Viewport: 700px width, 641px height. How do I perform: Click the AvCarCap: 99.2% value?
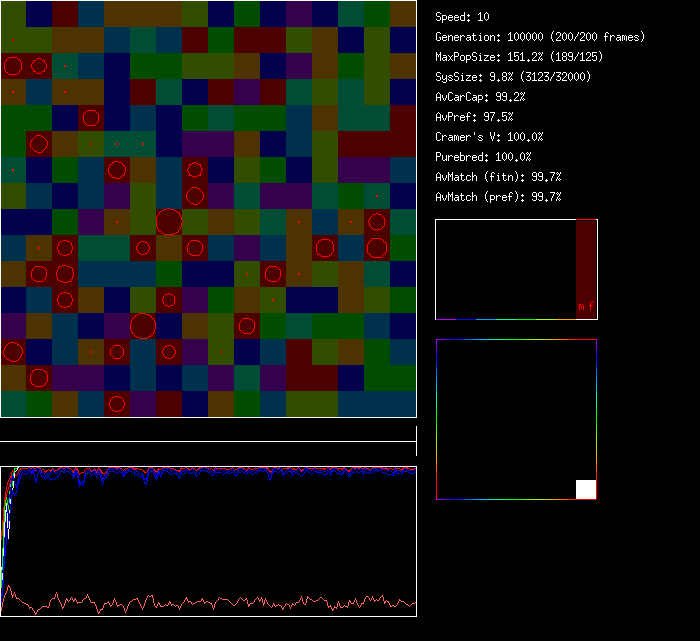pos(480,97)
